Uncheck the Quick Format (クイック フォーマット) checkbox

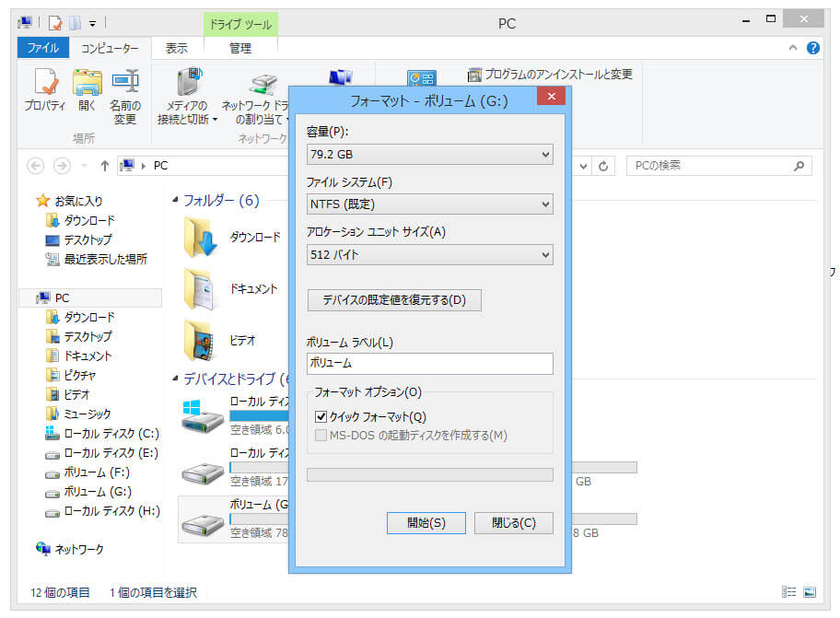point(321,416)
